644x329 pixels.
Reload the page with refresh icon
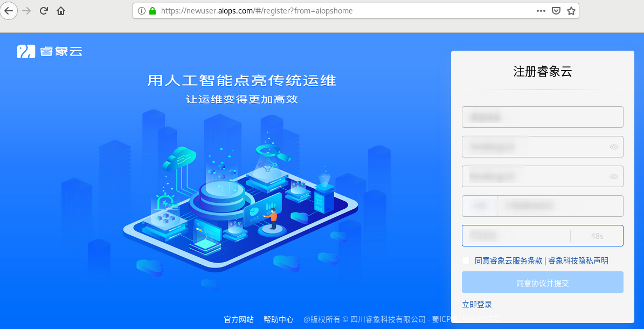tap(44, 11)
